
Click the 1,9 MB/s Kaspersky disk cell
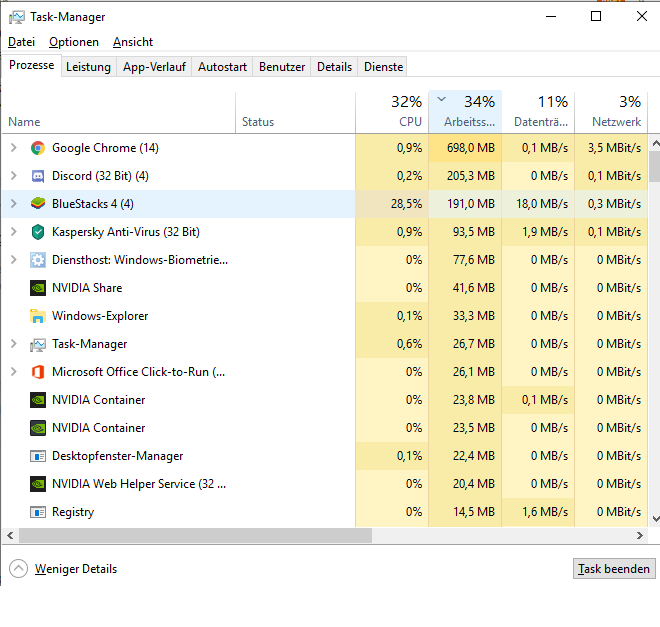pyautogui.click(x=538, y=232)
